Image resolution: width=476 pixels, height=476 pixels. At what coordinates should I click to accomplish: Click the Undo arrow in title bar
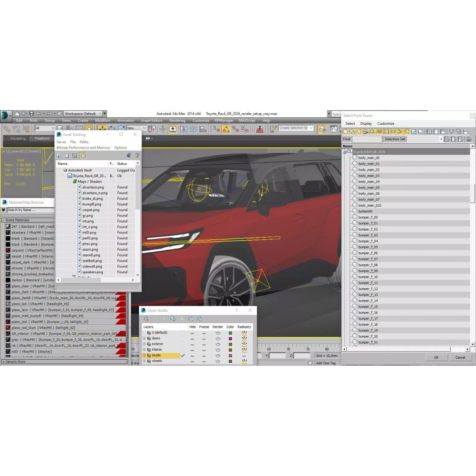pyautogui.click(x=39, y=114)
